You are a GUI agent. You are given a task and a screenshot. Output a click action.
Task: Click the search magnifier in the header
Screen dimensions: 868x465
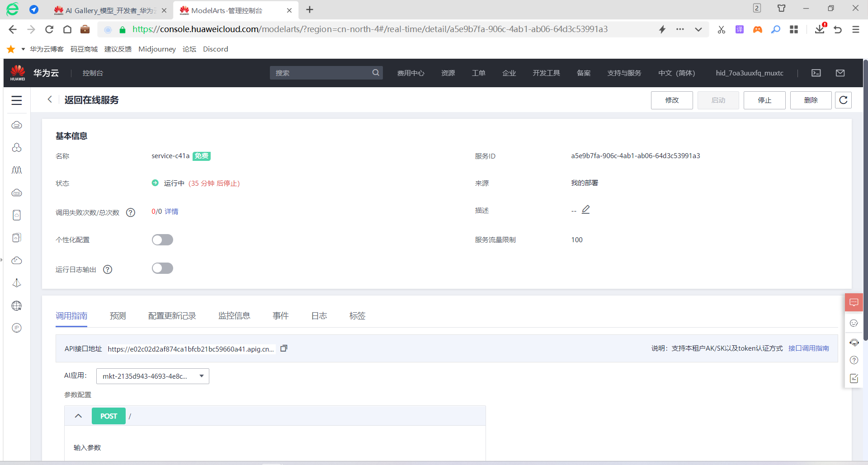pyautogui.click(x=376, y=73)
